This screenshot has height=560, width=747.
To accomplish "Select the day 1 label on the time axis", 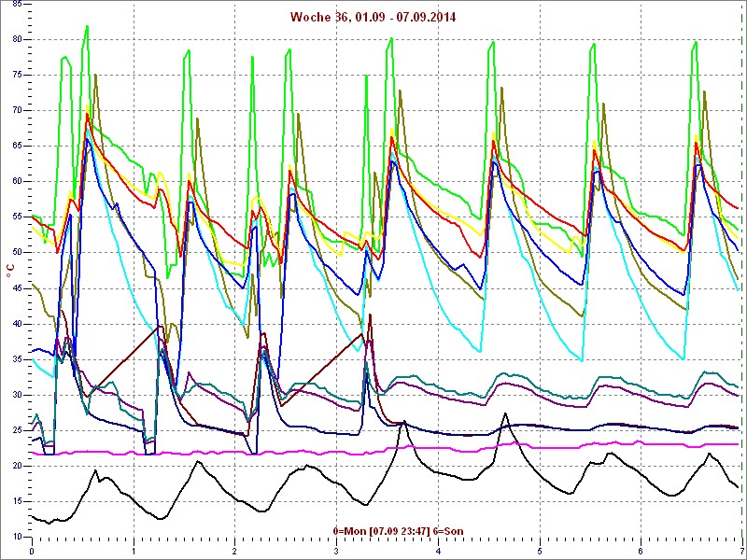I will [x=134, y=552].
